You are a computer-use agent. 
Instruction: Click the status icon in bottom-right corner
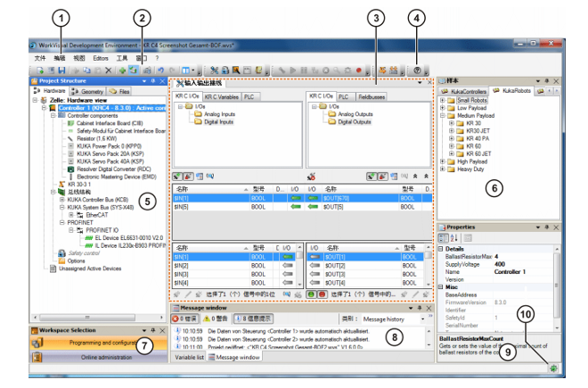554,367
